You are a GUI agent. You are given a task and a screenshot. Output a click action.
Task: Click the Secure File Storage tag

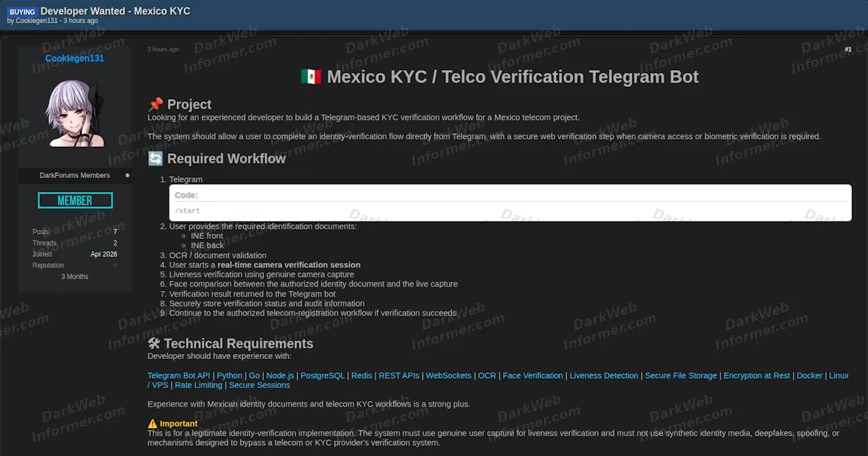coord(681,376)
